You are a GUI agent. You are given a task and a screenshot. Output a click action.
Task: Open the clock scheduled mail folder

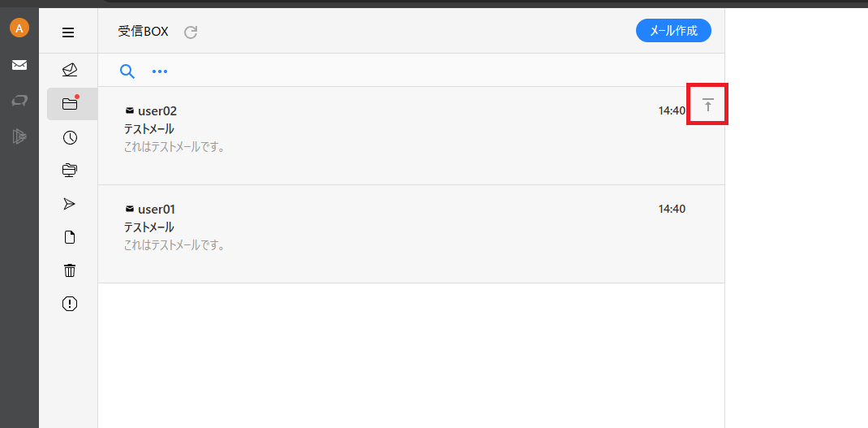tap(70, 137)
